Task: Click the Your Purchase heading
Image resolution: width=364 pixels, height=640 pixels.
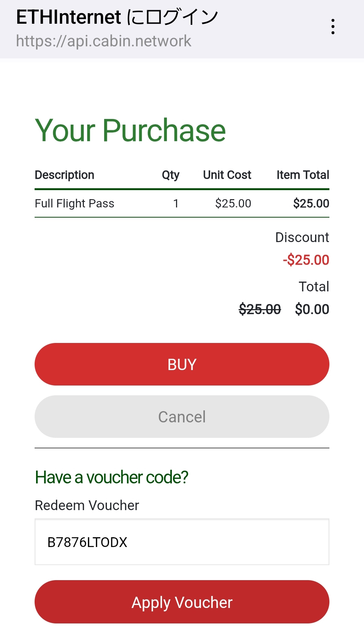Action: [130, 130]
